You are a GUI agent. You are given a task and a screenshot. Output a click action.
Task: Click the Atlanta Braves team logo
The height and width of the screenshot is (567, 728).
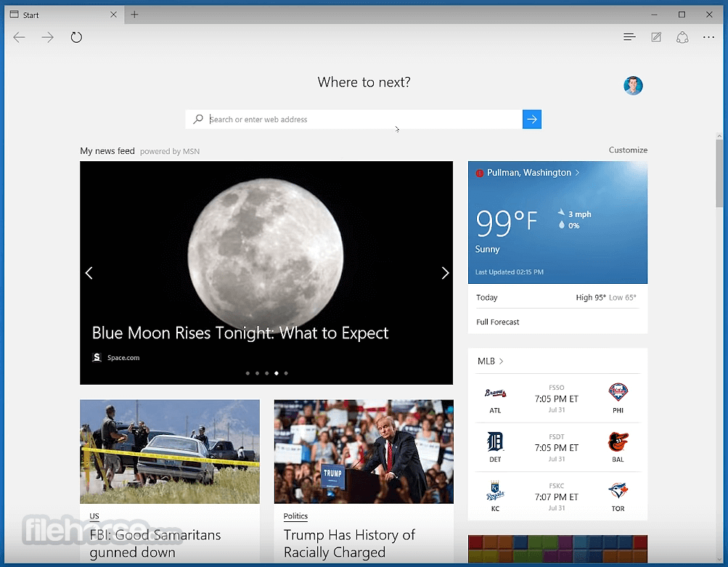pyautogui.click(x=495, y=393)
